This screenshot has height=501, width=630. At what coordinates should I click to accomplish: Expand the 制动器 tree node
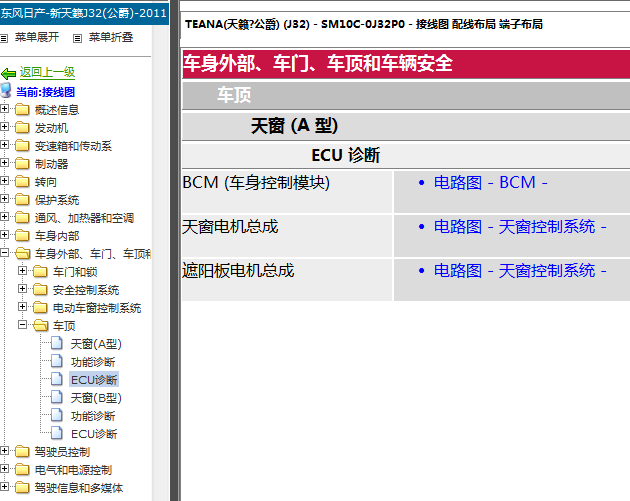(x=4, y=163)
